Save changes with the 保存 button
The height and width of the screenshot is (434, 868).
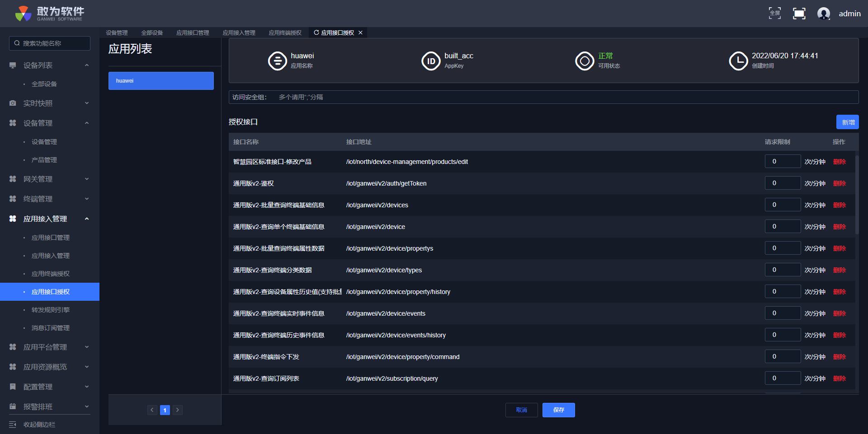(x=558, y=410)
